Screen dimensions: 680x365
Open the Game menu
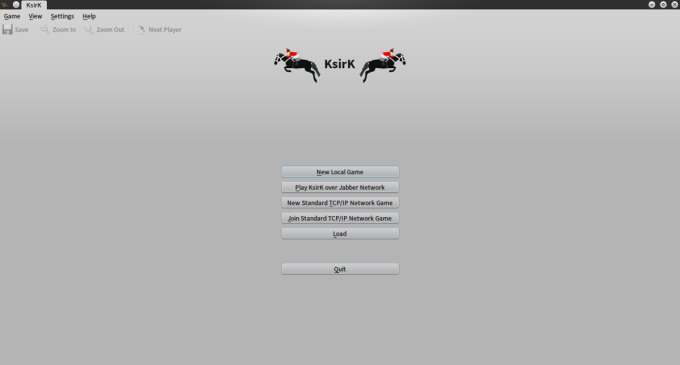12,16
